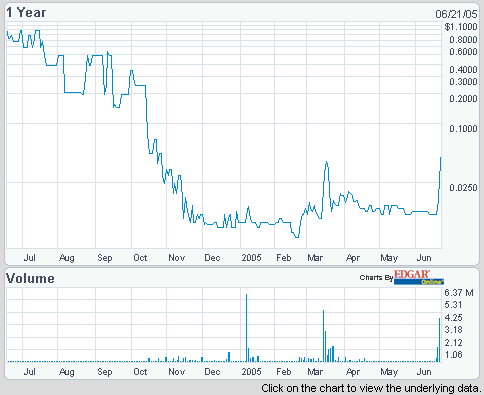
Task: Click the Volume chart's Feb month label
Action: (x=284, y=371)
